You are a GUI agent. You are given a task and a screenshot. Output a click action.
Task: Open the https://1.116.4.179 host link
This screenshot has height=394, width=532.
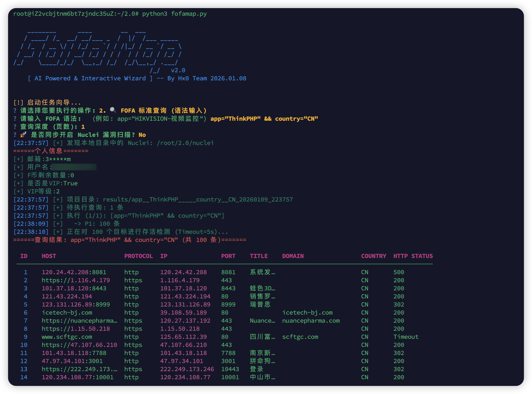point(76,280)
